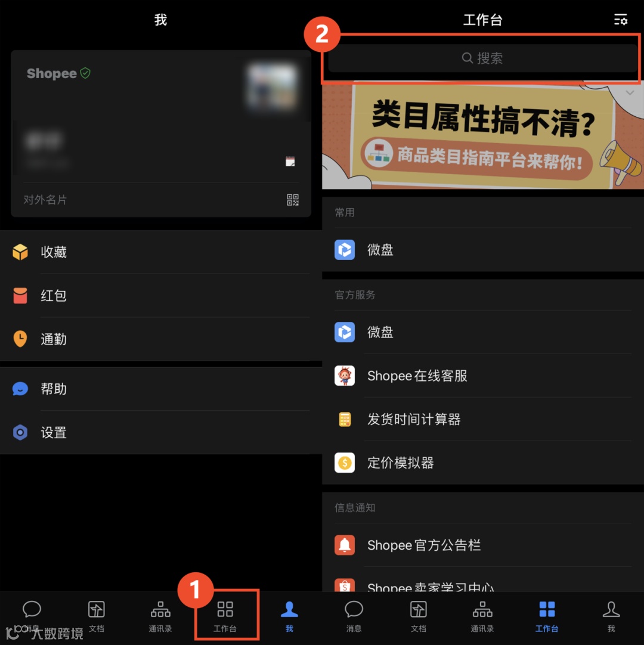This screenshot has height=645, width=644.
Task: Open workbench management via top-right icon
Action: [x=621, y=20]
